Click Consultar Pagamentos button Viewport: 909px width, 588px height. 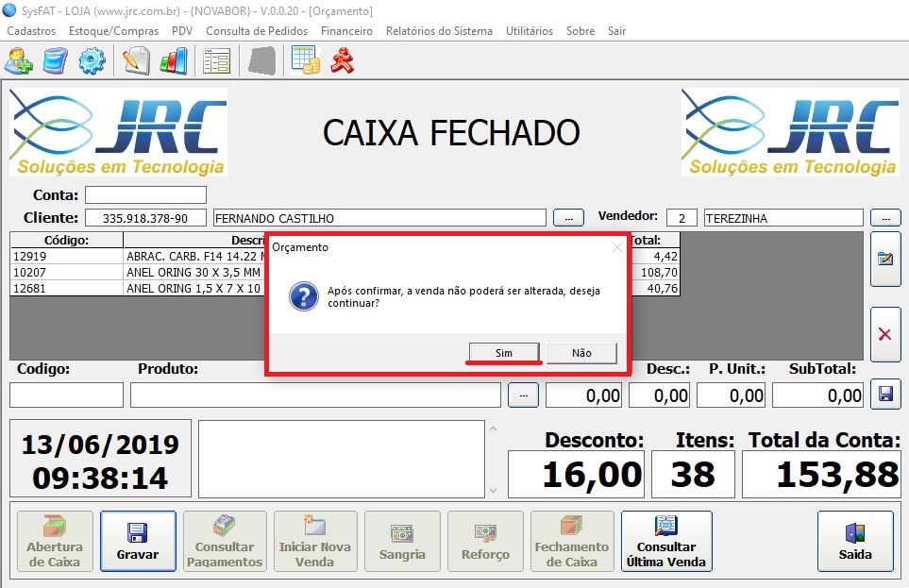coord(225,541)
